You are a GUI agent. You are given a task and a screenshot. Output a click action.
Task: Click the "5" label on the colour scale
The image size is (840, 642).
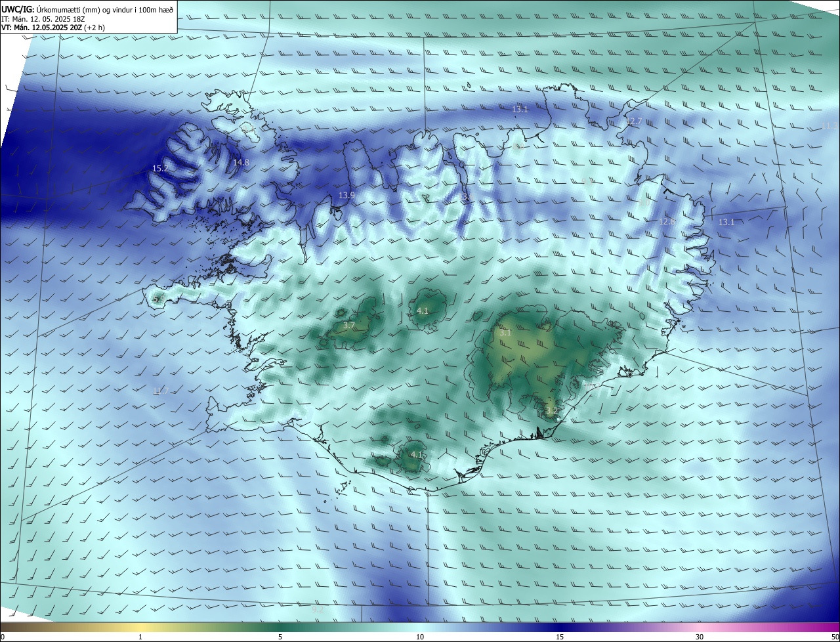pos(280,637)
